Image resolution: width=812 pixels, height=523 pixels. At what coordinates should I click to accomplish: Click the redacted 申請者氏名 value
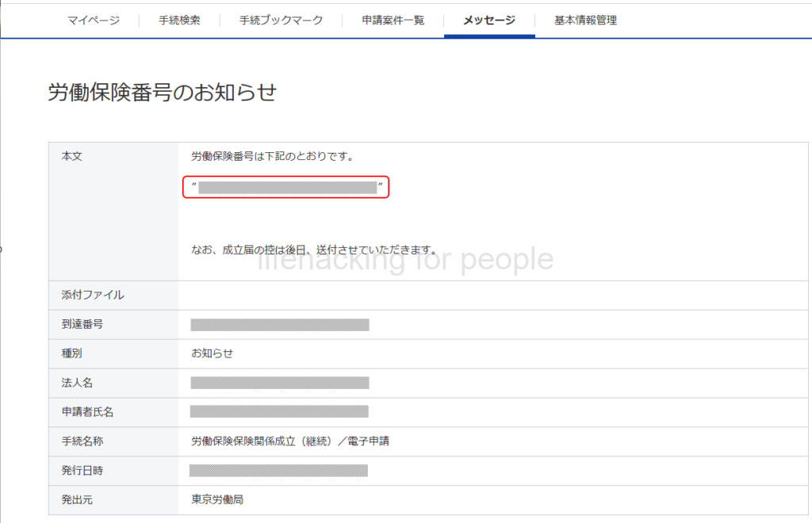279,411
